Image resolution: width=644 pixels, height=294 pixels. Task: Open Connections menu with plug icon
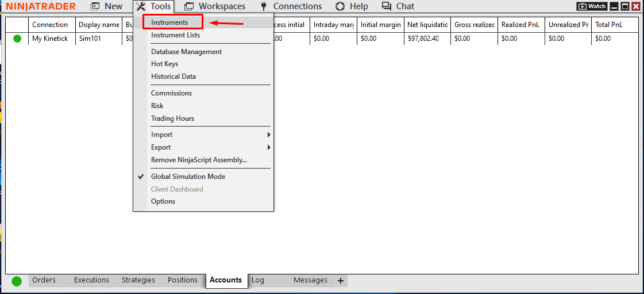[x=291, y=6]
